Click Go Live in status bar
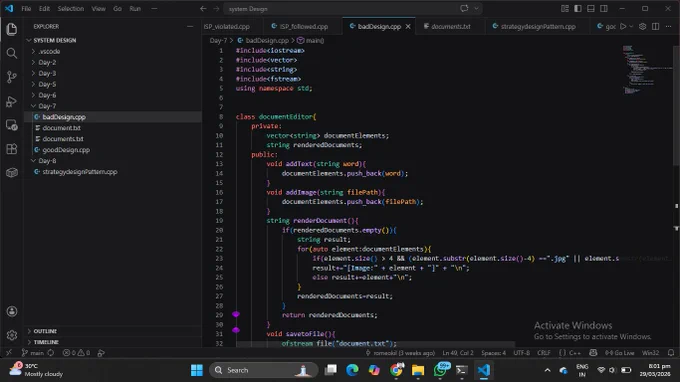Viewport: 680px width, 382px height. click(619, 353)
